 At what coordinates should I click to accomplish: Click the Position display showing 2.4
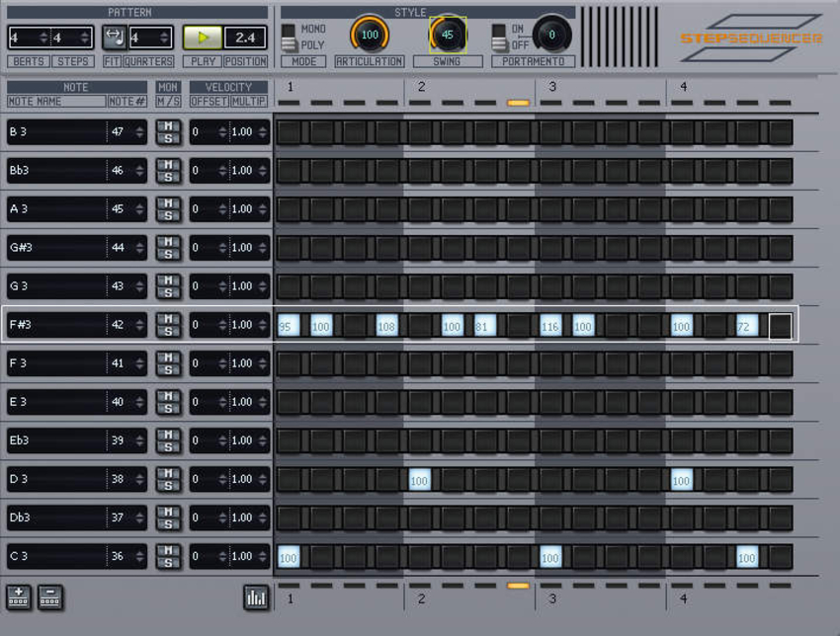245,38
